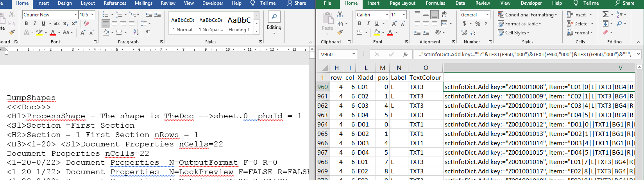Expand the Excel Name Box dropdown
The height and width of the screenshot is (180, 644).
pyautogui.click(x=354, y=54)
